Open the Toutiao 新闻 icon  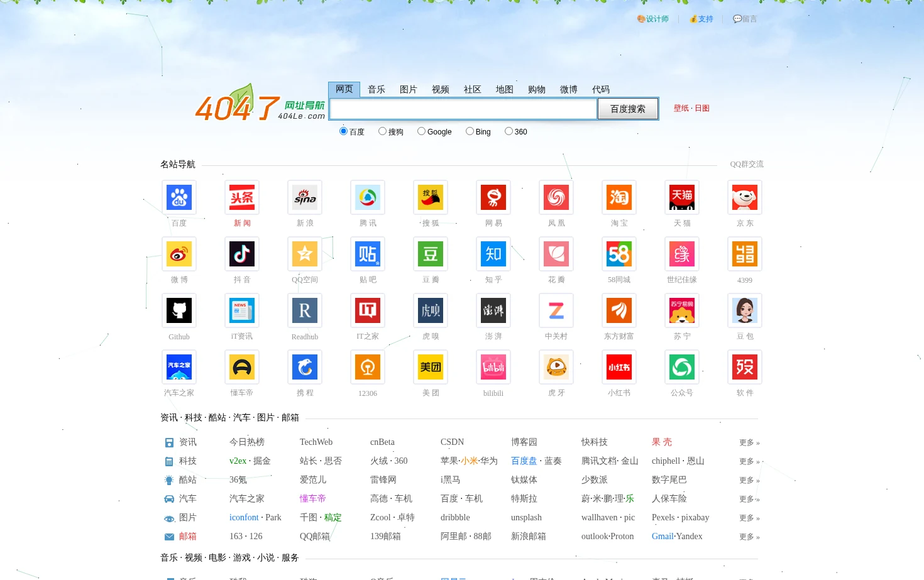tap(242, 197)
